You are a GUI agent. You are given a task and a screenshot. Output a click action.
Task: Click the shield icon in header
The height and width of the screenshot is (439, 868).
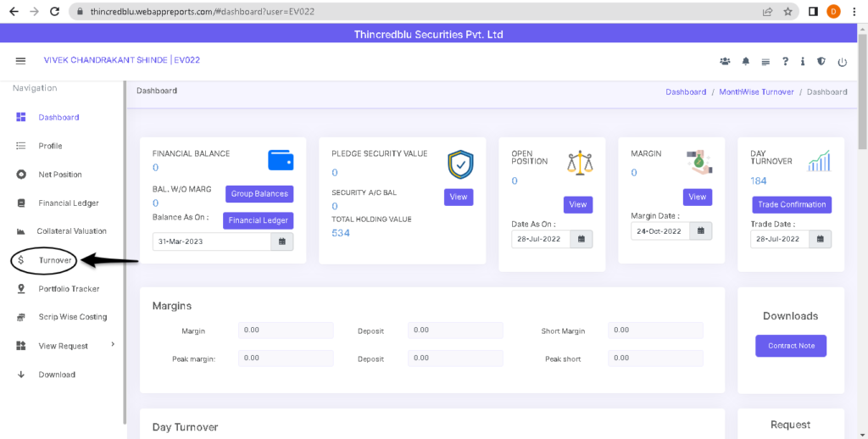tap(821, 62)
